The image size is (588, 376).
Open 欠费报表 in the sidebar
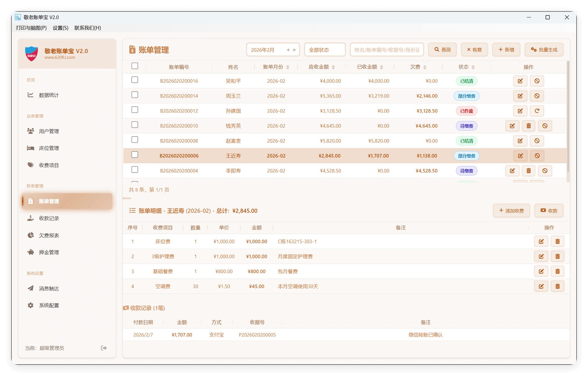pos(49,235)
